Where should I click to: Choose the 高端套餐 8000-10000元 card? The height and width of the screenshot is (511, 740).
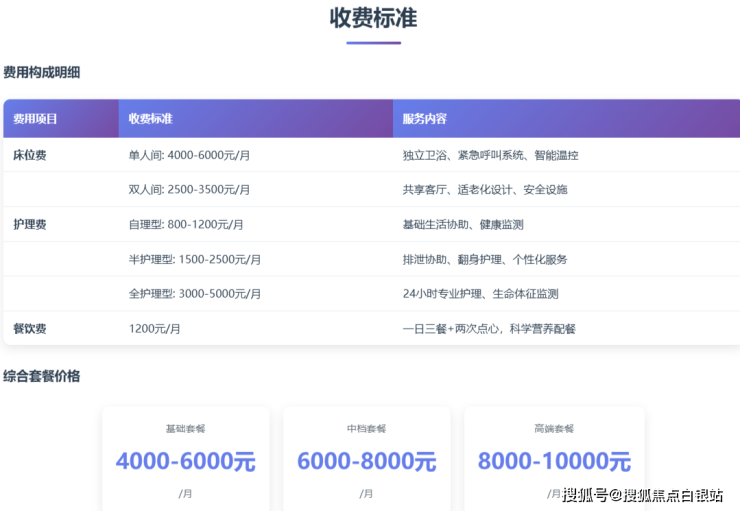tap(554, 458)
